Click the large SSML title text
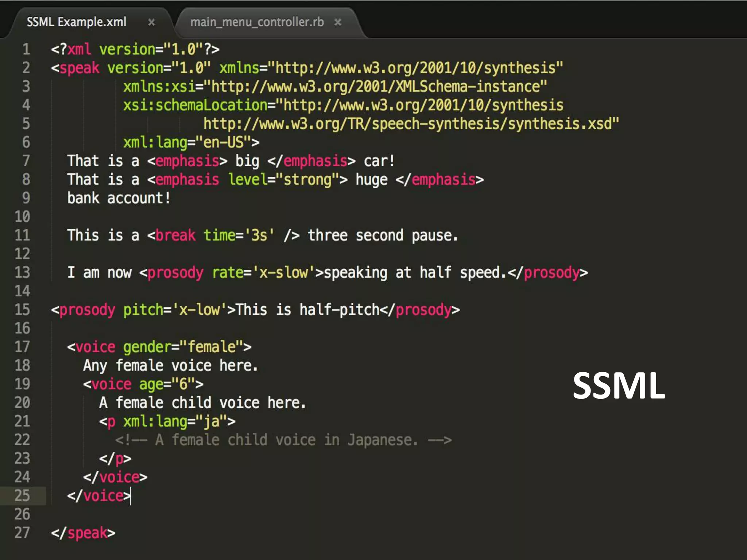The image size is (747, 560). coord(619,386)
